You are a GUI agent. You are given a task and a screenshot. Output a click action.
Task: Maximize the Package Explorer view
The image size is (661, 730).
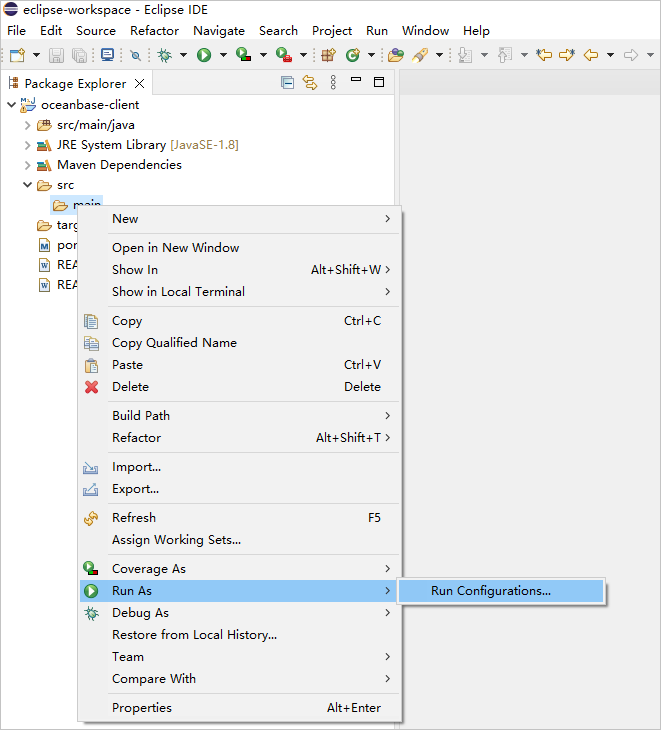(379, 83)
